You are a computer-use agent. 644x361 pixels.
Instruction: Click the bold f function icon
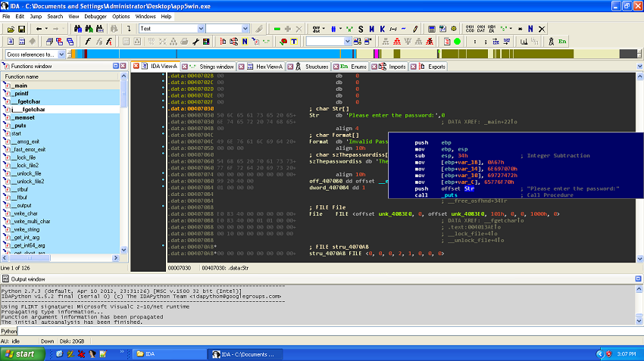point(87,42)
